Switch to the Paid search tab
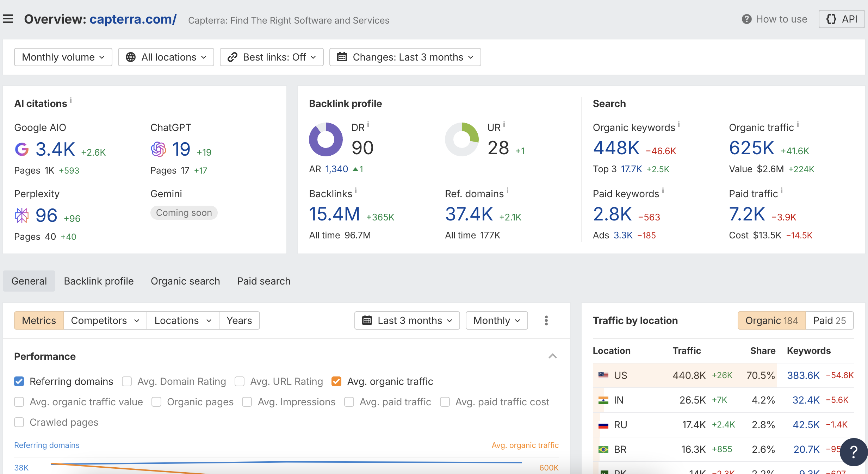This screenshot has width=868, height=474. click(x=263, y=281)
